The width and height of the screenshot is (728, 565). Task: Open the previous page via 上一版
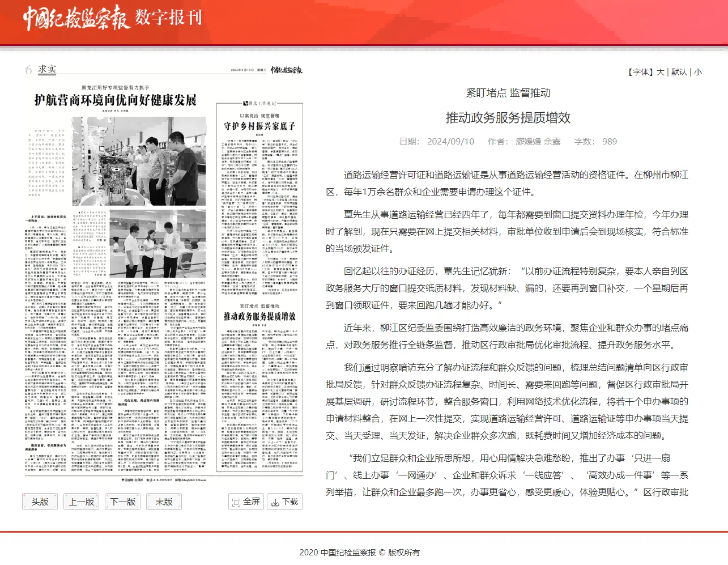(x=82, y=502)
